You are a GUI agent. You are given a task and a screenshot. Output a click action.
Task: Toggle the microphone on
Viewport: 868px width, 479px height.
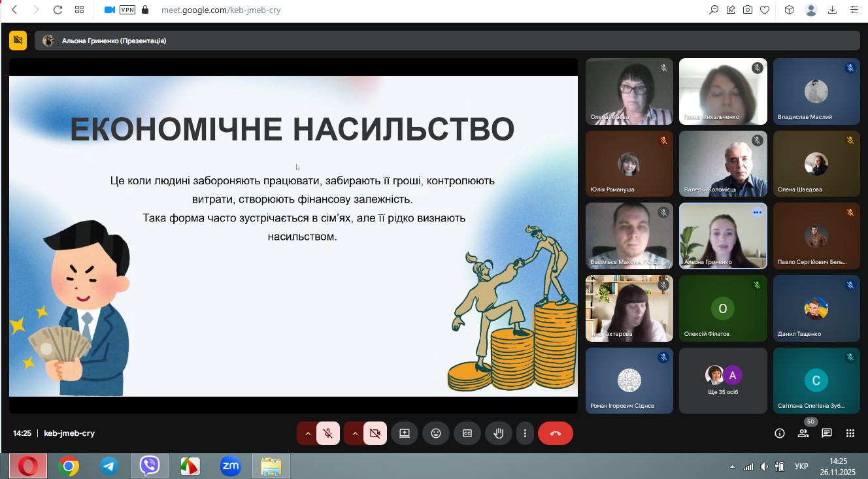tap(328, 433)
